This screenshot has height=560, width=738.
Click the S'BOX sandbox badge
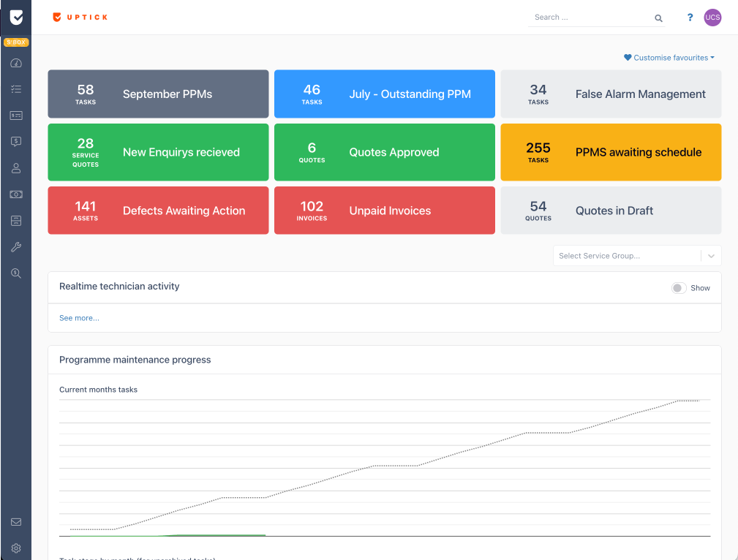point(16,42)
